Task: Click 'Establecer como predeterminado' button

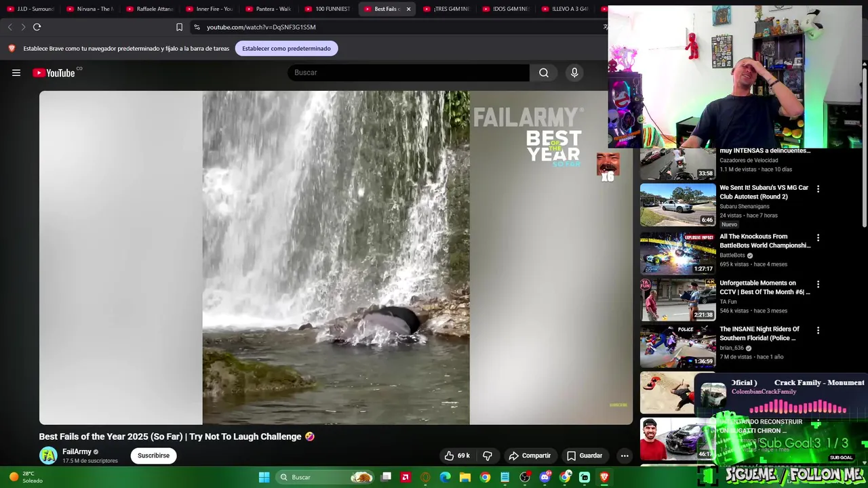Action: coord(286,48)
